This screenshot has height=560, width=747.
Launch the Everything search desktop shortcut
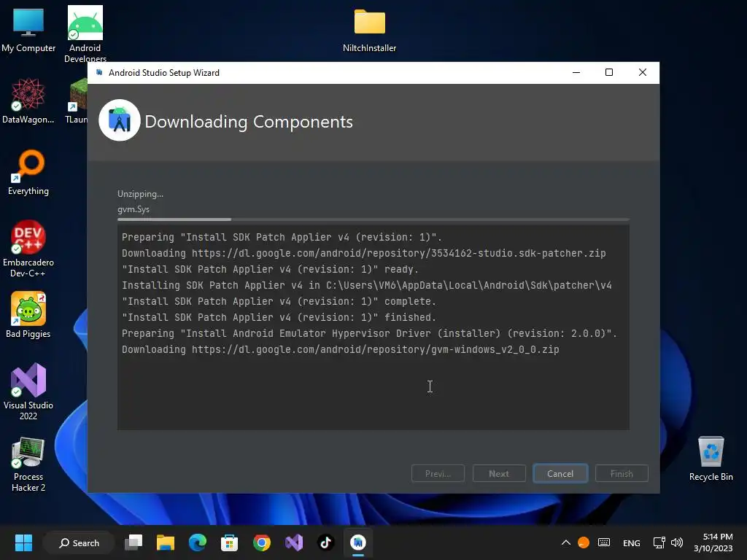click(x=28, y=172)
